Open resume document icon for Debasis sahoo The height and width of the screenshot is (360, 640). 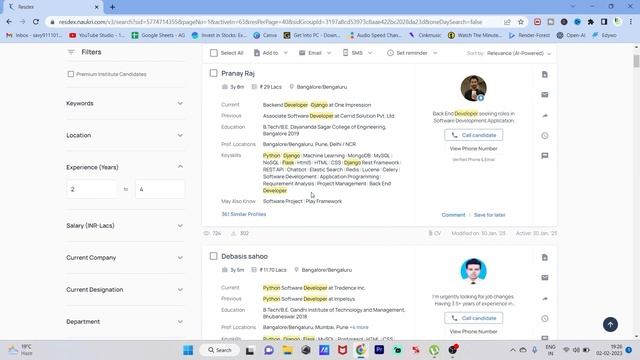coord(544,257)
